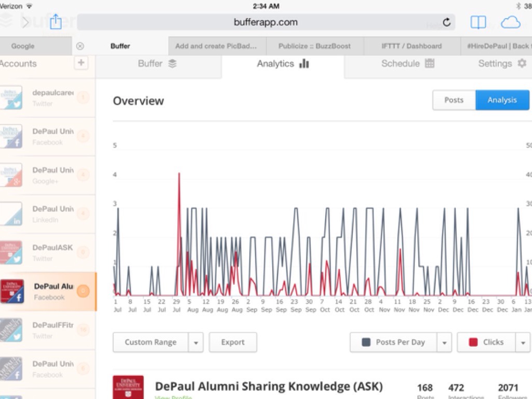Select the DePaul University LinkedIn account icon
The width and height of the screenshot is (532, 399).
point(11,214)
